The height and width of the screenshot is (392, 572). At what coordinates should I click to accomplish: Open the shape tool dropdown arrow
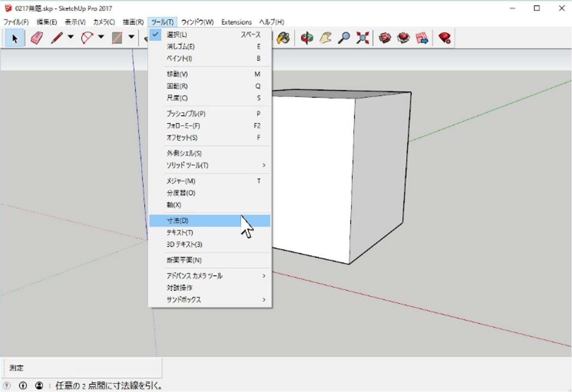pyautogui.click(x=132, y=37)
